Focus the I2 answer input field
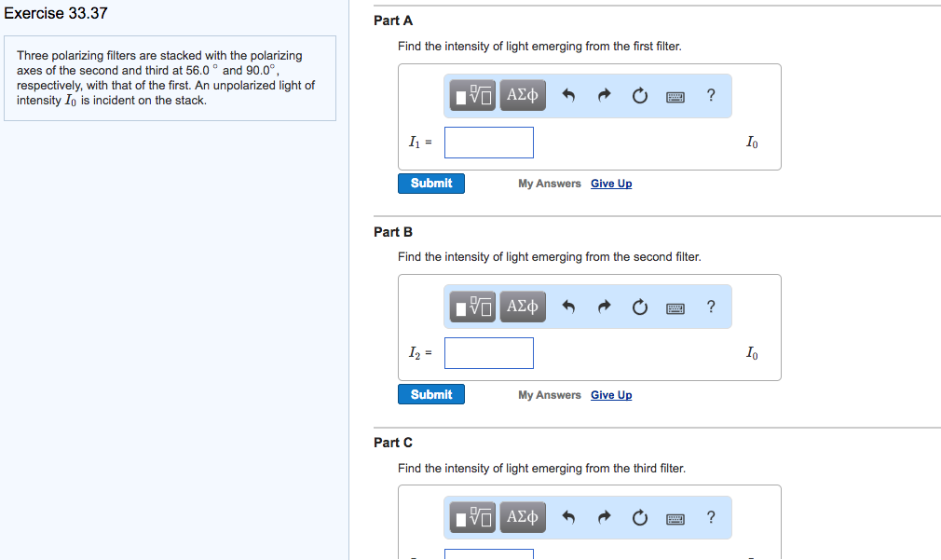Viewport: 941px width, 560px height. click(489, 353)
